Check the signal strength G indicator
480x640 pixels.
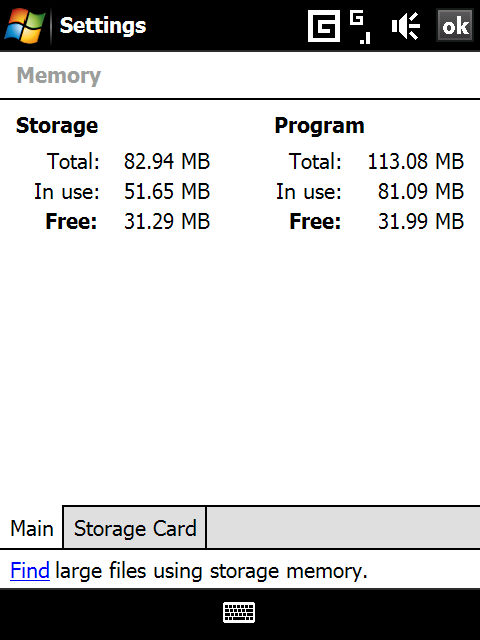360,27
